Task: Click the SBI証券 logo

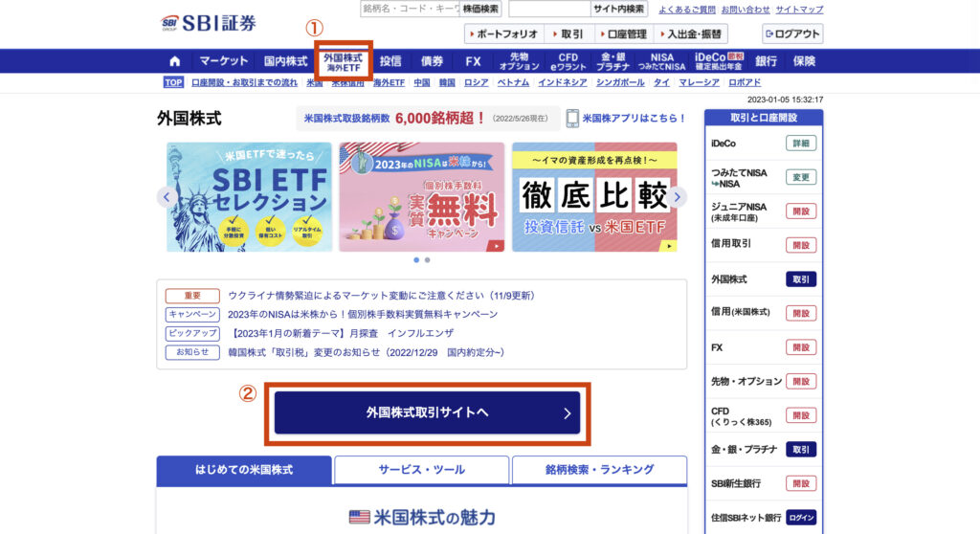Action: [209, 23]
